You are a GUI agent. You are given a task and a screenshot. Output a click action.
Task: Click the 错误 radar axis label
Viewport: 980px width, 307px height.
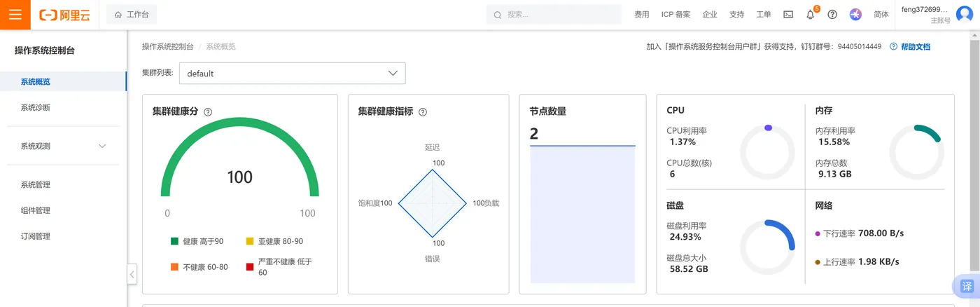(432, 259)
